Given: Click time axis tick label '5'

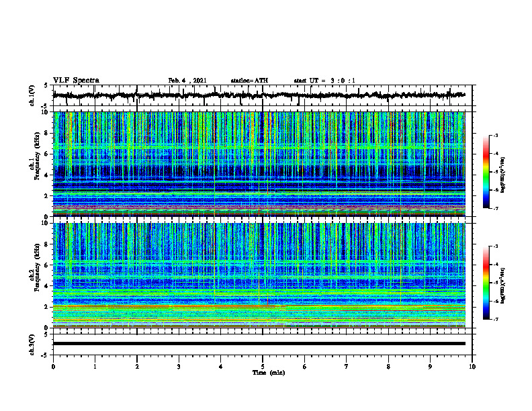Looking at the screenshot, I should tap(263, 367).
